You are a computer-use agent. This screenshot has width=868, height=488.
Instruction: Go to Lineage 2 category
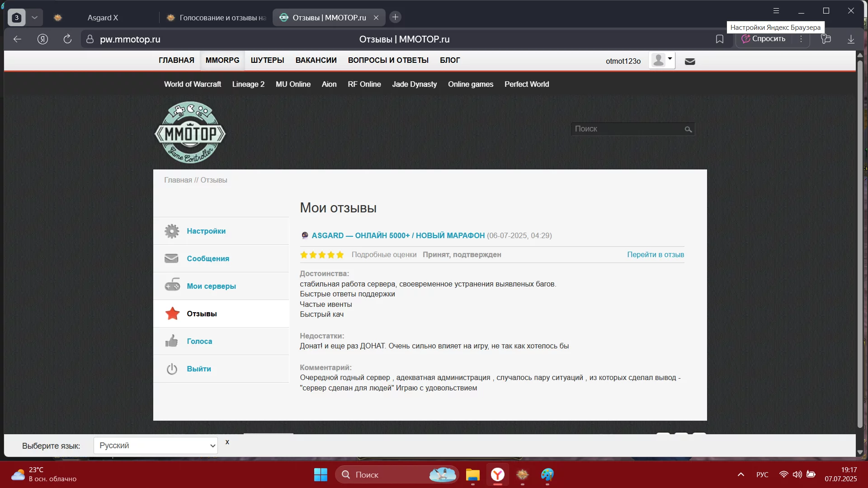pos(248,84)
